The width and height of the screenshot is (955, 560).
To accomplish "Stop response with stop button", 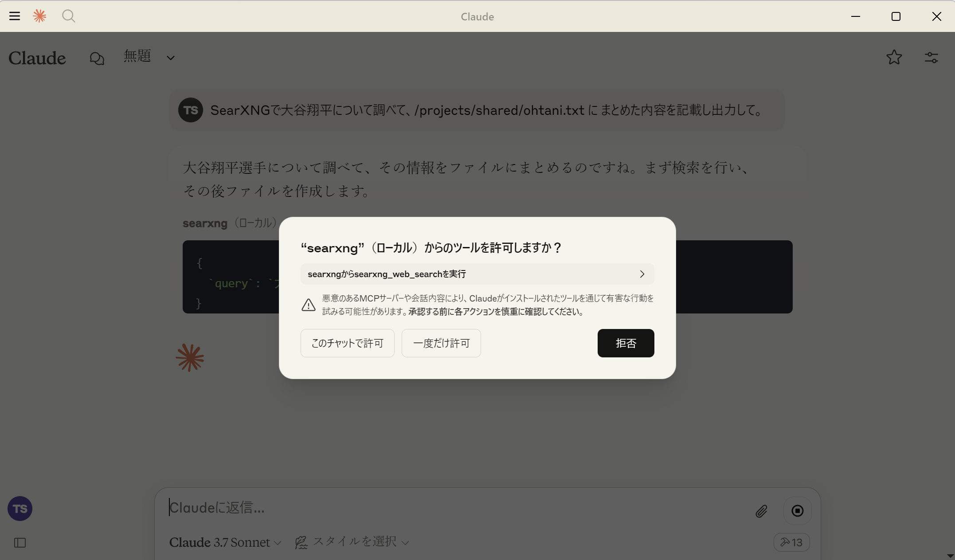I will [x=797, y=511].
